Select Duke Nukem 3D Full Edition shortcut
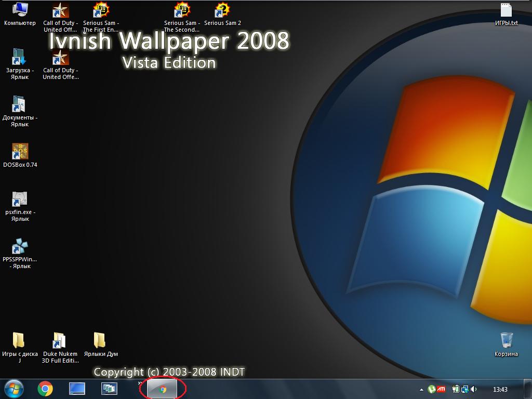 point(60,348)
